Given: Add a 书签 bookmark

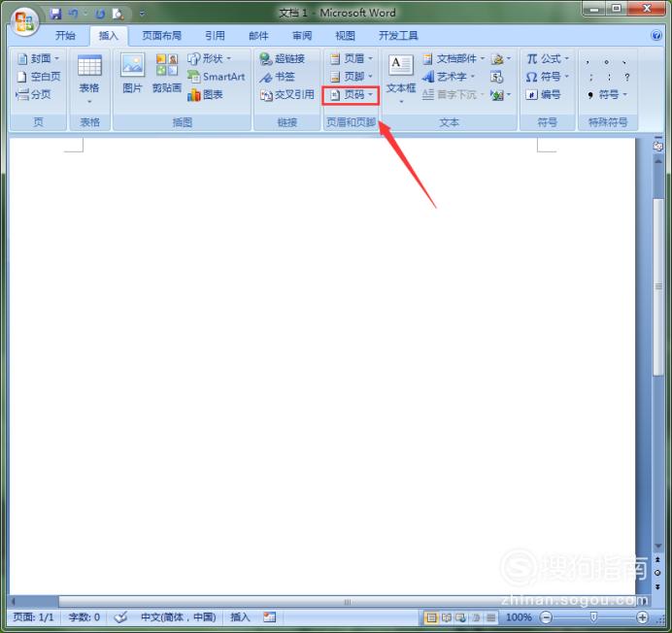Looking at the screenshot, I should [277, 77].
